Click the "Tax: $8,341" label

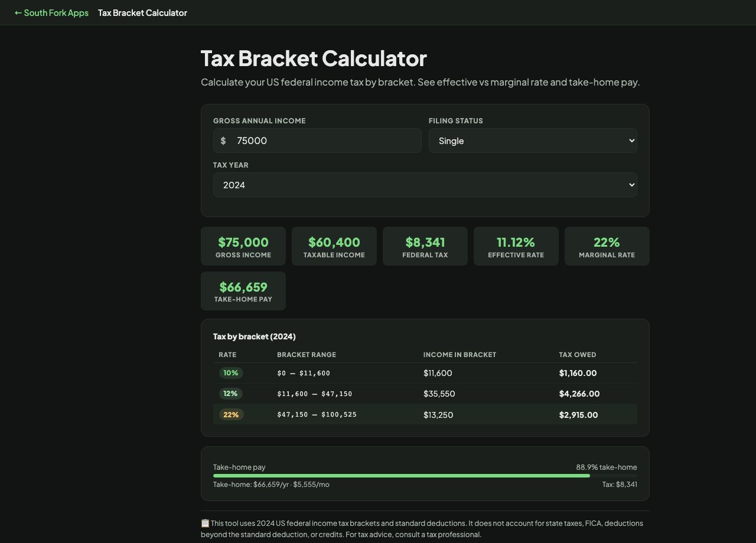(620, 485)
